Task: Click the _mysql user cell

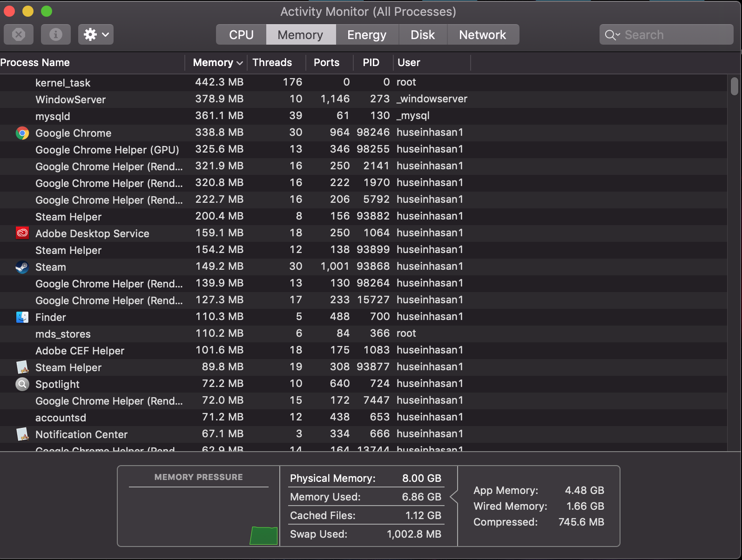Action: pyautogui.click(x=413, y=115)
